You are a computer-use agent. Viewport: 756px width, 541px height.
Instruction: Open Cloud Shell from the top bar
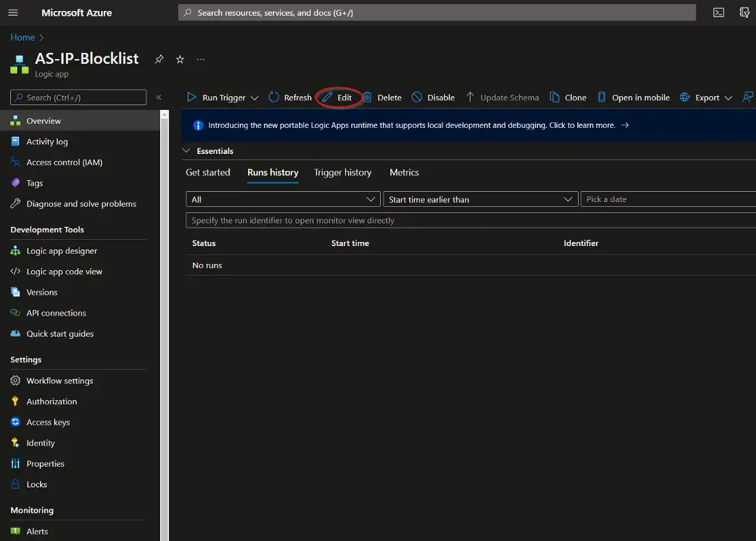point(718,12)
